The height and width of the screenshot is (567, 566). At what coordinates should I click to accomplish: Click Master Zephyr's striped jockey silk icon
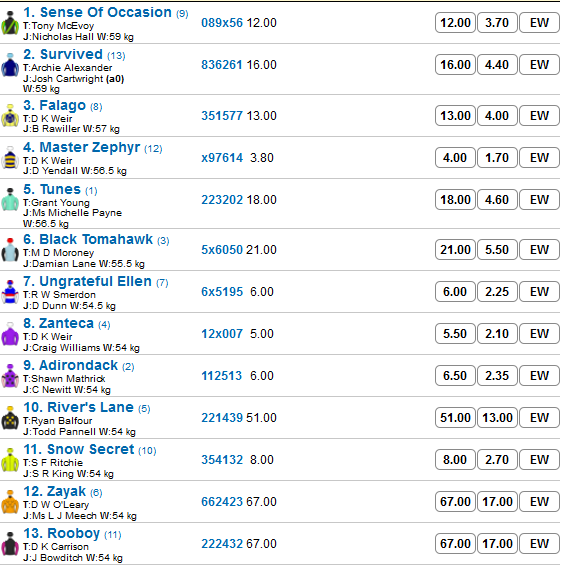10,158
